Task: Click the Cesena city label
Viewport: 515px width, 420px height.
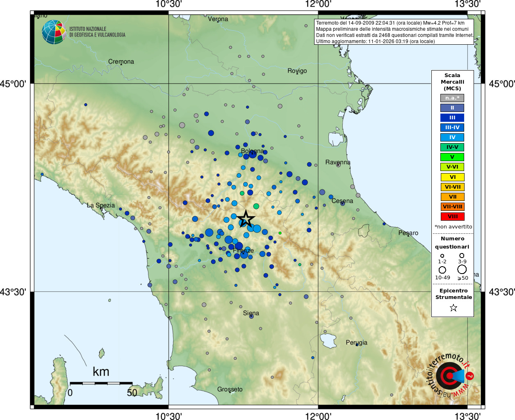Action: 342,201
